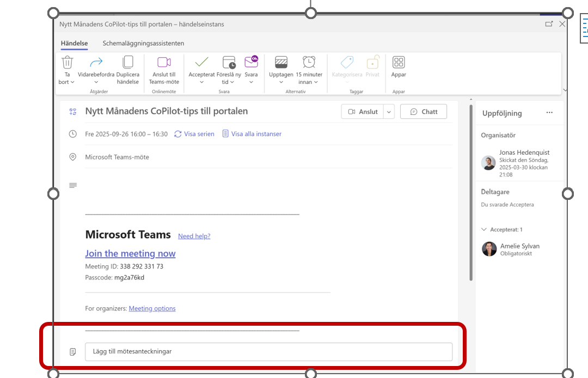Click Visa alla instanser link
The image size is (588, 378).
coord(252,134)
